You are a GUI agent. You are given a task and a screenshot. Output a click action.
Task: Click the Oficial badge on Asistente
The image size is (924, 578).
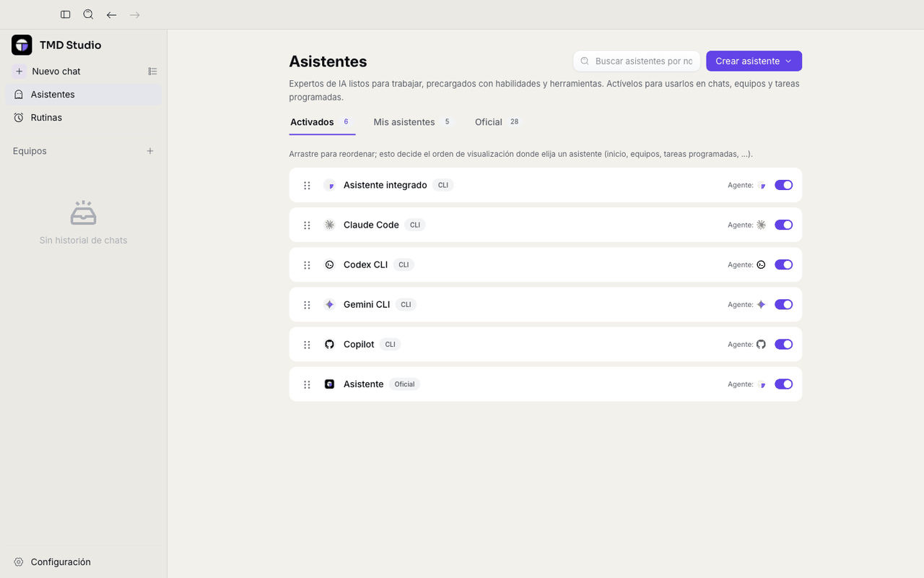click(404, 384)
